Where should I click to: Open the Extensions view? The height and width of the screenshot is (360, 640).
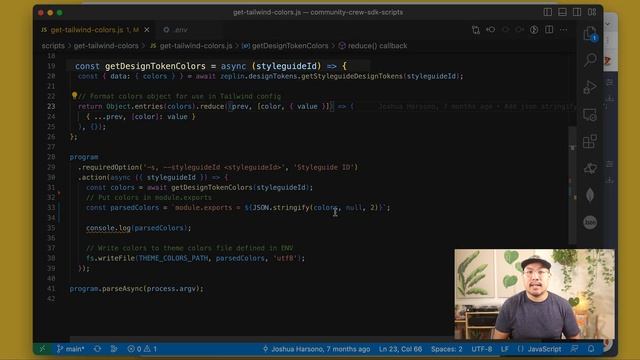[x=590, y=142]
